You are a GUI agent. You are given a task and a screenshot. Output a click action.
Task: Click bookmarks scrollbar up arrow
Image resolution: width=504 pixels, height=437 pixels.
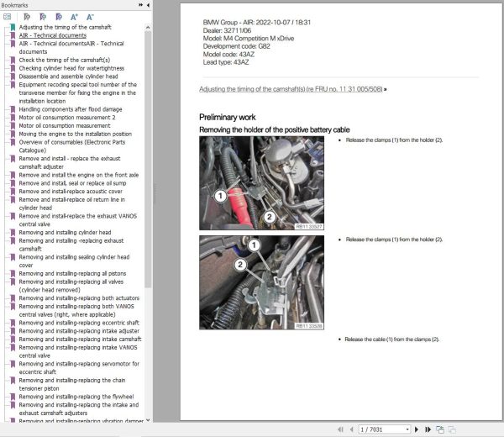148,28
